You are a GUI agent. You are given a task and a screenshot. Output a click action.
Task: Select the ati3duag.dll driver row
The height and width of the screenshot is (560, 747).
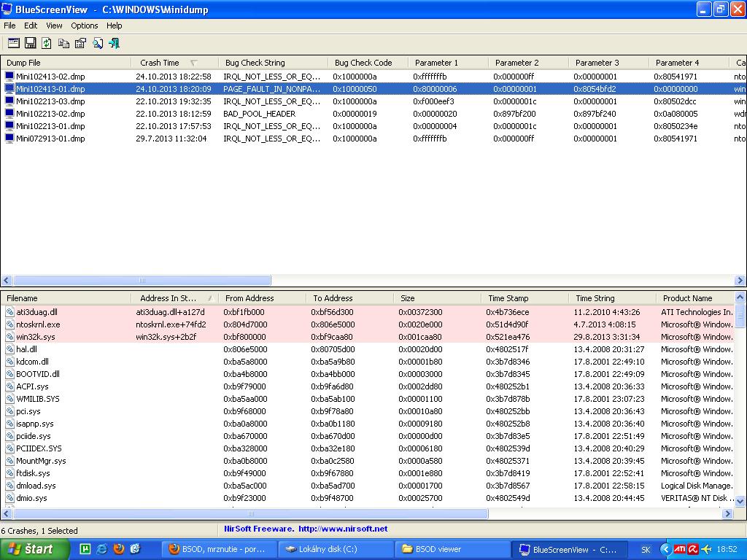coord(36,312)
